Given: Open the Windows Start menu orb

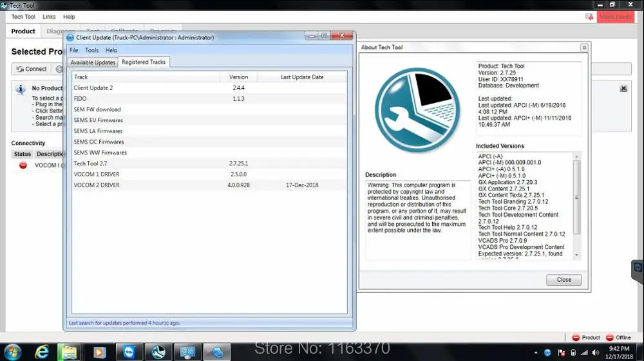Looking at the screenshot, I should pos(12,352).
